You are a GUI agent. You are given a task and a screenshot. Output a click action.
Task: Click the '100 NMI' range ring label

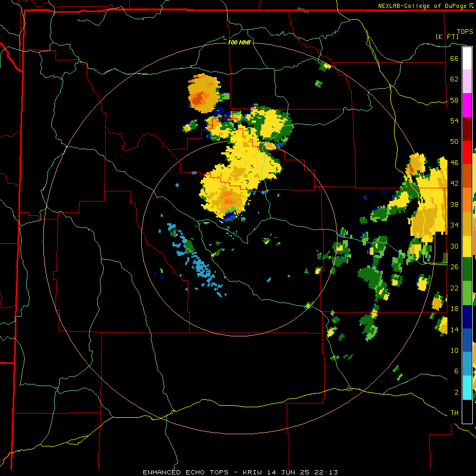(239, 42)
